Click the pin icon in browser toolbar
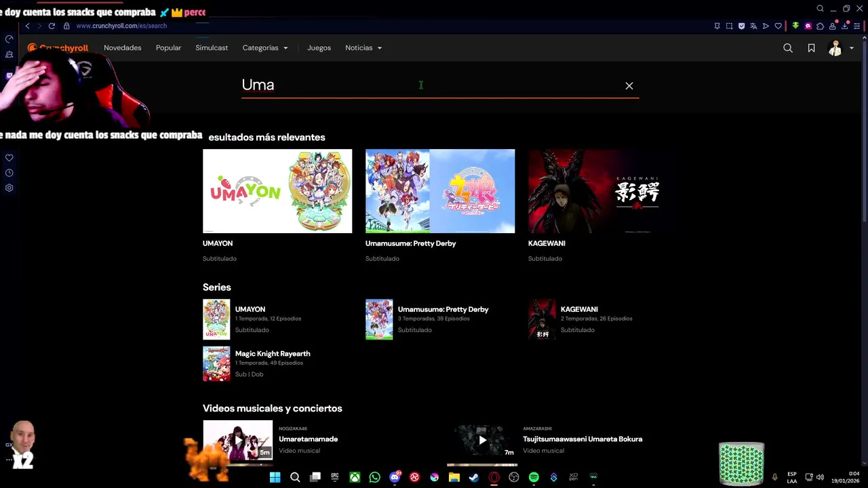This screenshot has width=868, height=488. tap(717, 26)
